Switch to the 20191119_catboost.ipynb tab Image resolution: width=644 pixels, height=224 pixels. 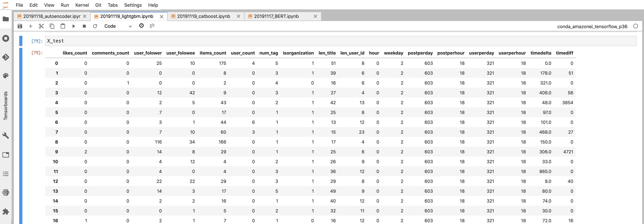coord(203,16)
